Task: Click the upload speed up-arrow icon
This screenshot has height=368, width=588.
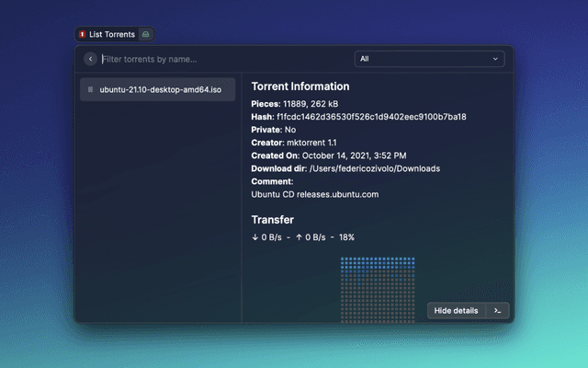Action: [299, 237]
